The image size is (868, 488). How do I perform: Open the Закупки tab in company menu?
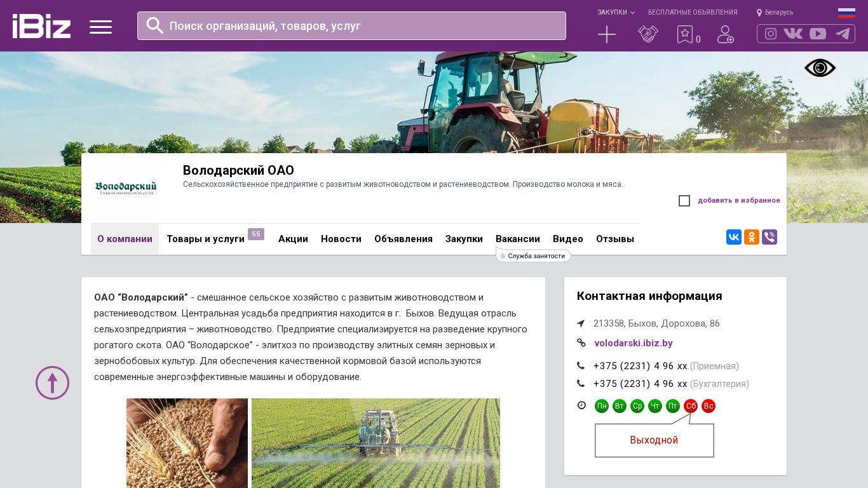pos(464,239)
